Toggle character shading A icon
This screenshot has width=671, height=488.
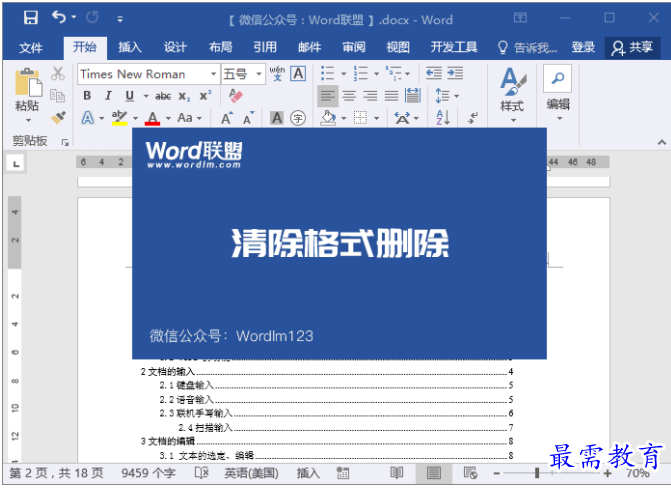point(277,118)
